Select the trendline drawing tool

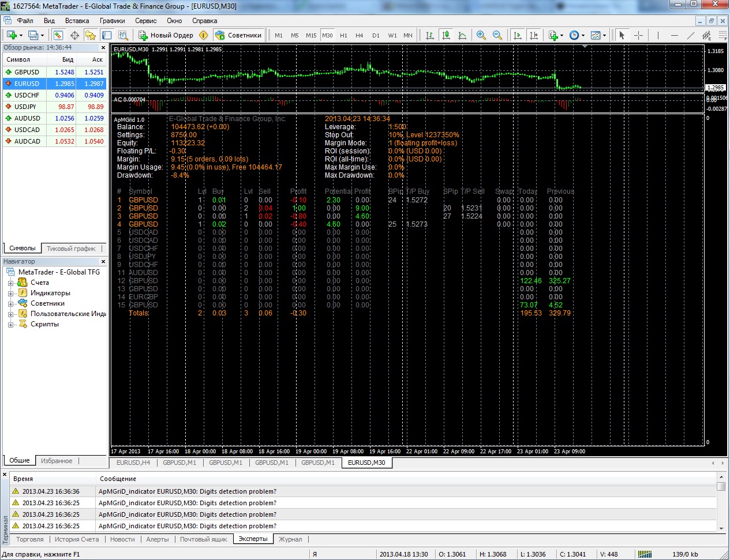click(690, 35)
